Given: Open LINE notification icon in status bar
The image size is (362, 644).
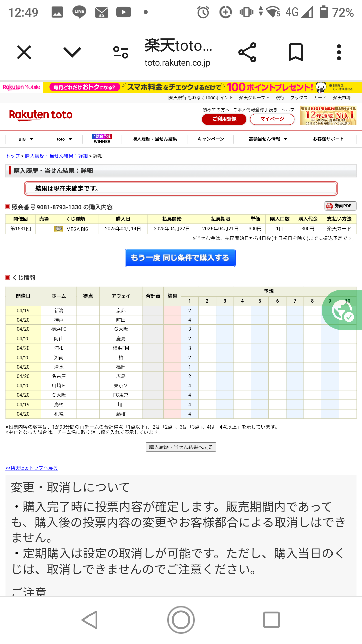Looking at the screenshot, I should point(79,12).
